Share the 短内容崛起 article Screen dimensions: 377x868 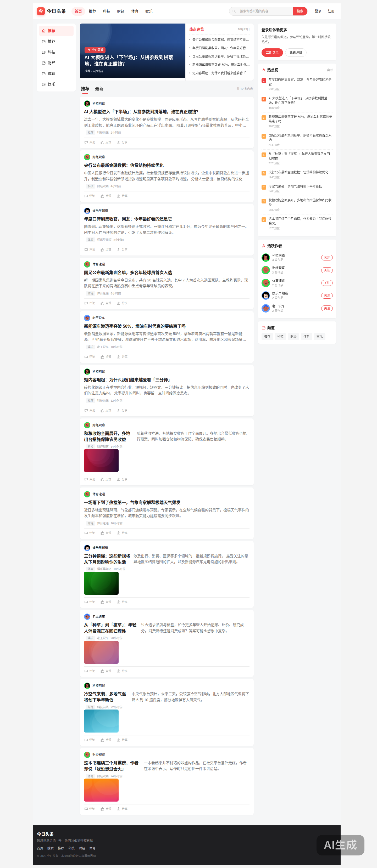point(122,410)
